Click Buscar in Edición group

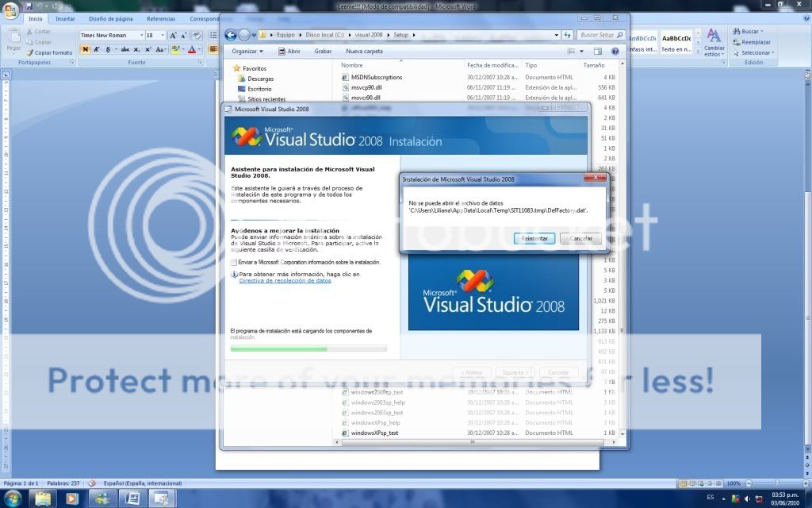748,31
